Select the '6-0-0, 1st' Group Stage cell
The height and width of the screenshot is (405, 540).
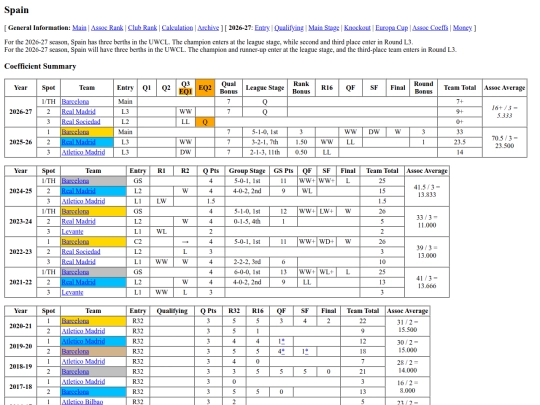(247, 272)
